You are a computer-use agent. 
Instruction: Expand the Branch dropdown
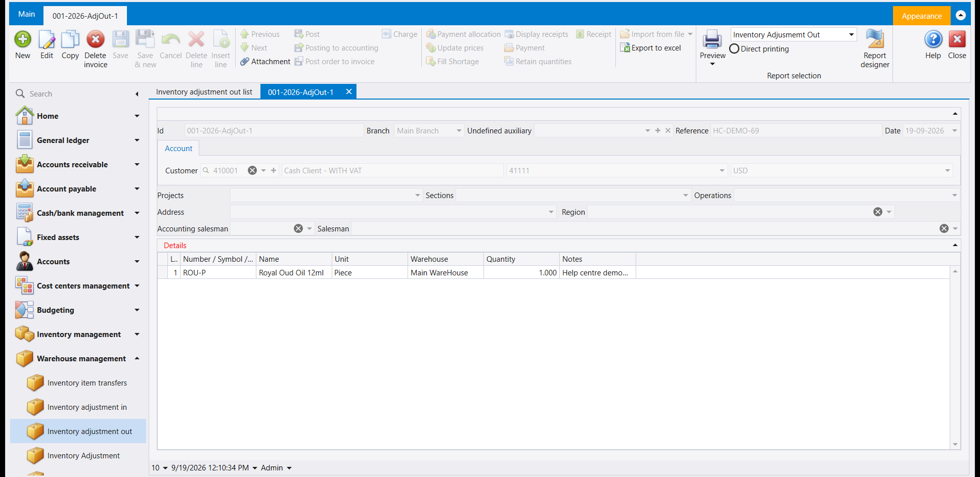(x=459, y=131)
